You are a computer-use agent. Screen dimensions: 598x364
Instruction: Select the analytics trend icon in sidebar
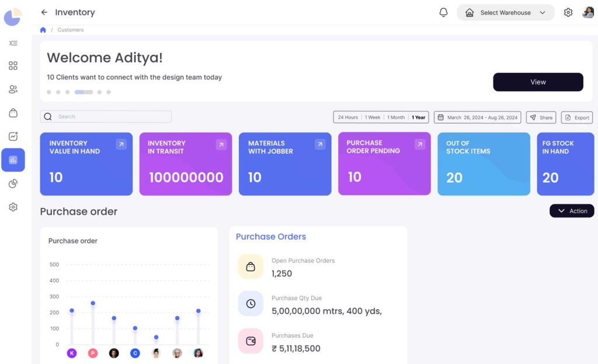[x=13, y=136]
